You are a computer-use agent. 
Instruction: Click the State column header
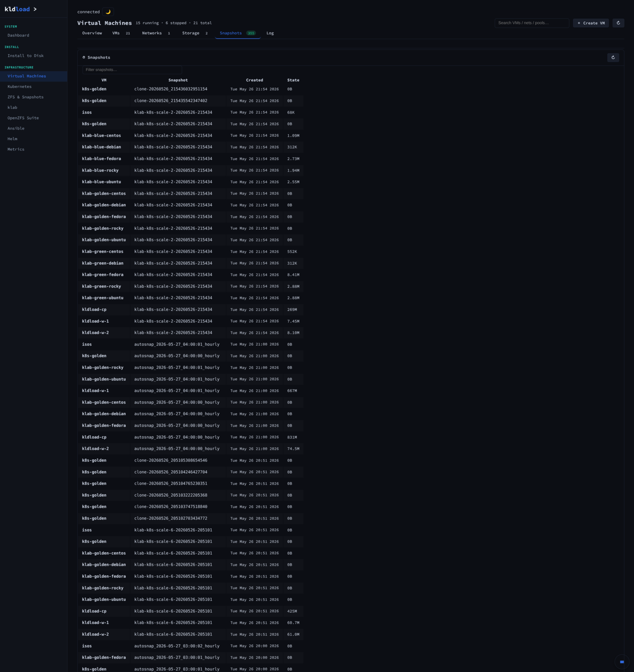point(293,80)
